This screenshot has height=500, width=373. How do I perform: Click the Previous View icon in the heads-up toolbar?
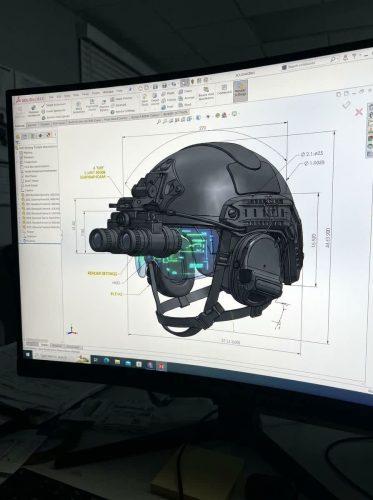[171, 121]
